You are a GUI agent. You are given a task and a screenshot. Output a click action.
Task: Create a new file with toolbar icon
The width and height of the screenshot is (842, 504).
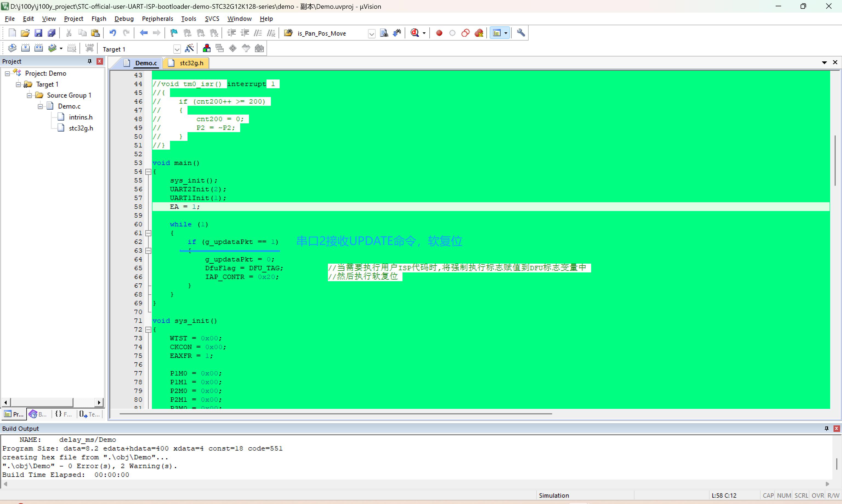[x=12, y=33]
